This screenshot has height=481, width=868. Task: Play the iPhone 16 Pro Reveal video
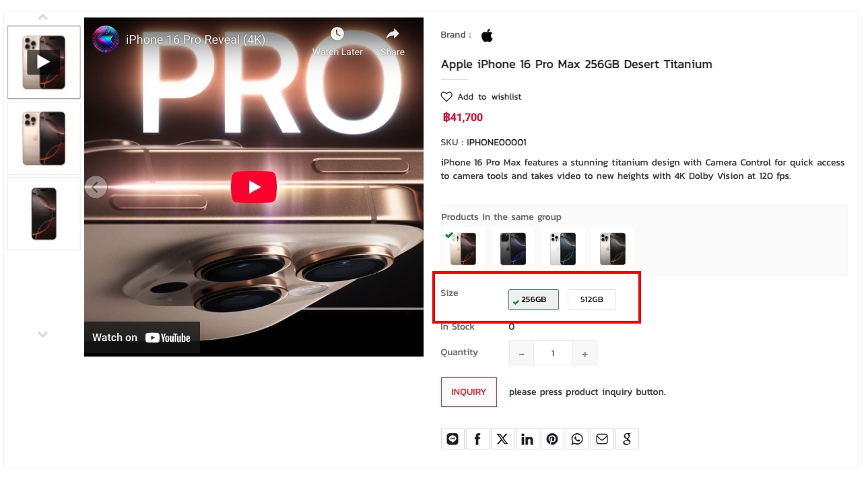(x=254, y=187)
